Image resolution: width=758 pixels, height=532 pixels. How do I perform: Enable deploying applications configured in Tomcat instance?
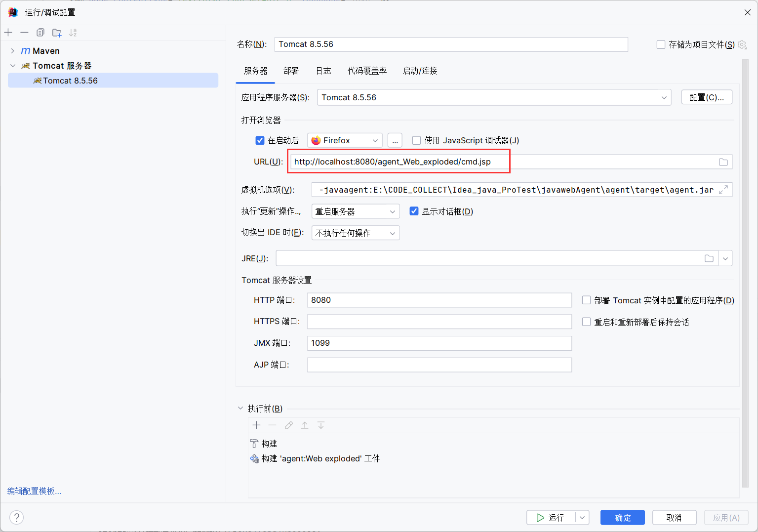click(586, 300)
